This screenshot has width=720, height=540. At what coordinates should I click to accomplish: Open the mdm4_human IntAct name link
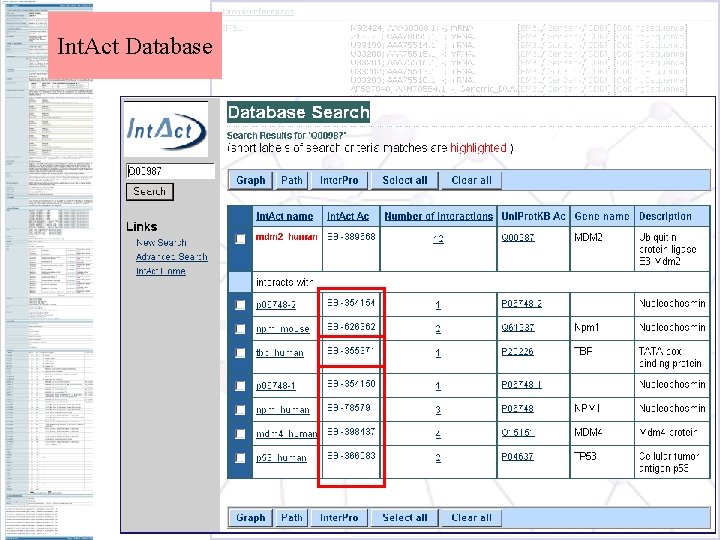(287, 433)
